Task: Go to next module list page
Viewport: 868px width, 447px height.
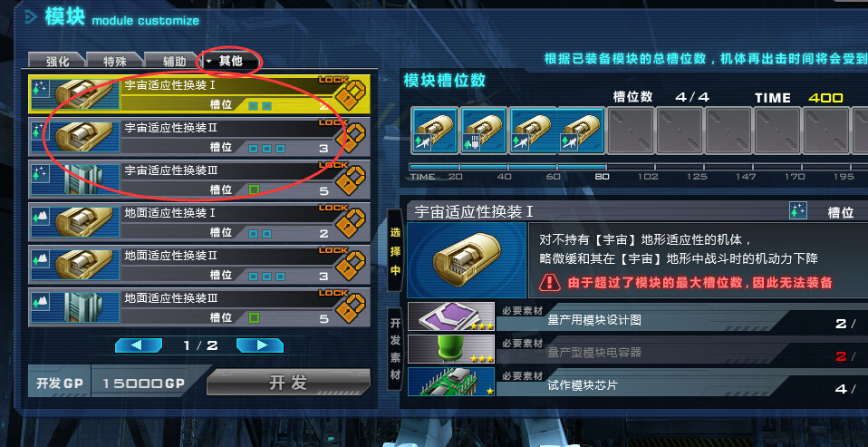Action: pyautogui.click(x=260, y=345)
